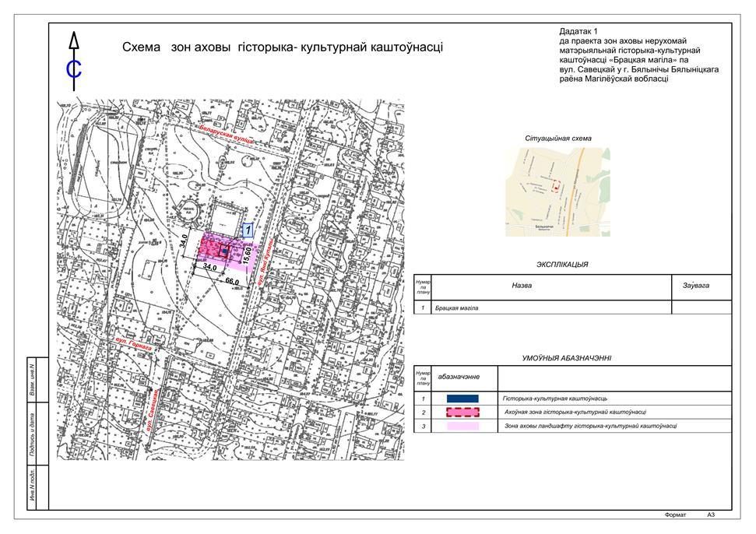Image resolution: width=756 pixels, height=534 pixels.
Task: Click number 2 in the legend table
Action: (424, 413)
